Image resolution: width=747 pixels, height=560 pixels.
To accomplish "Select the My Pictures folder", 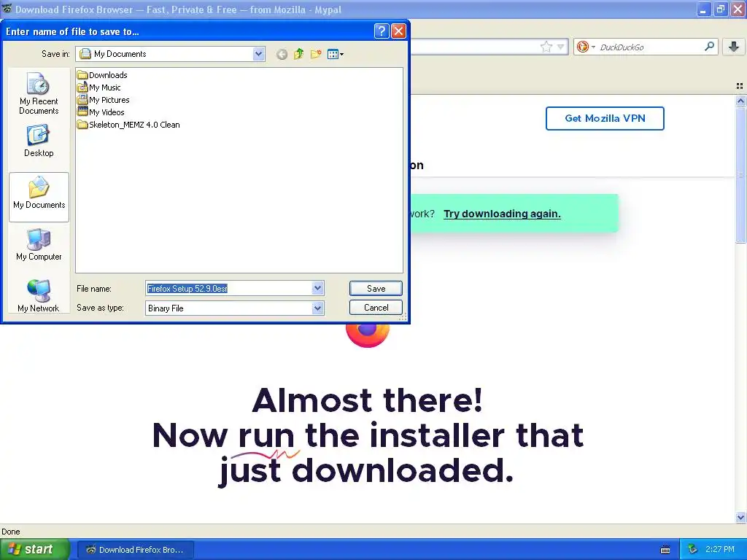I will (x=104, y=99).
